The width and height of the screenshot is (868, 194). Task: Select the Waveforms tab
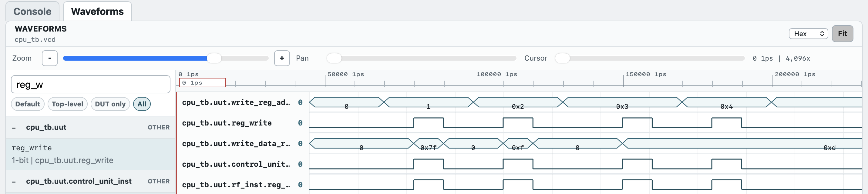pyautogui.click(x=97, y=12)
